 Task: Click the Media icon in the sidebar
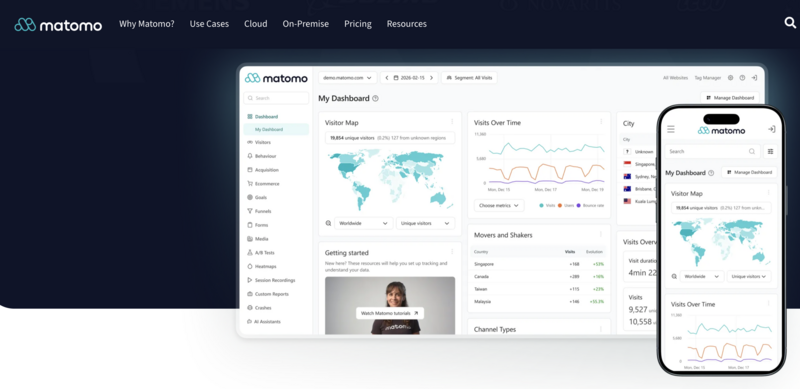[249, 238]
